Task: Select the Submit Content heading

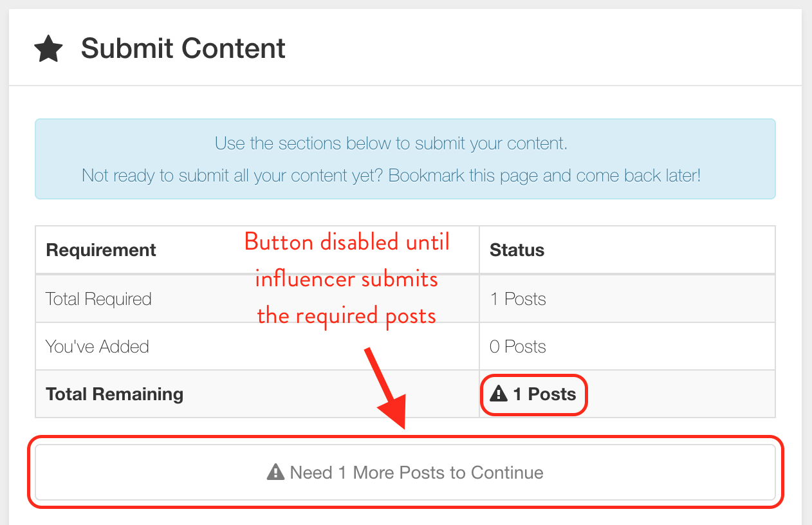Action: pyautogui.click(x=183, y=49)
